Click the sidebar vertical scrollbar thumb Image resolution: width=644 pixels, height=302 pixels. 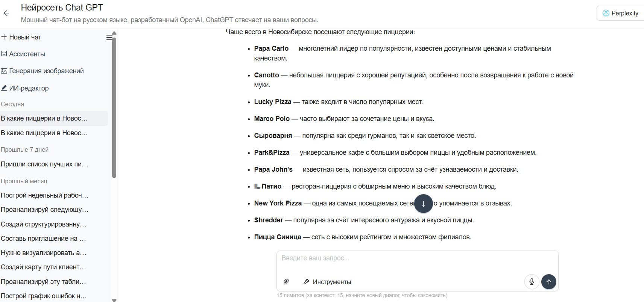click(x=114, y=107)
